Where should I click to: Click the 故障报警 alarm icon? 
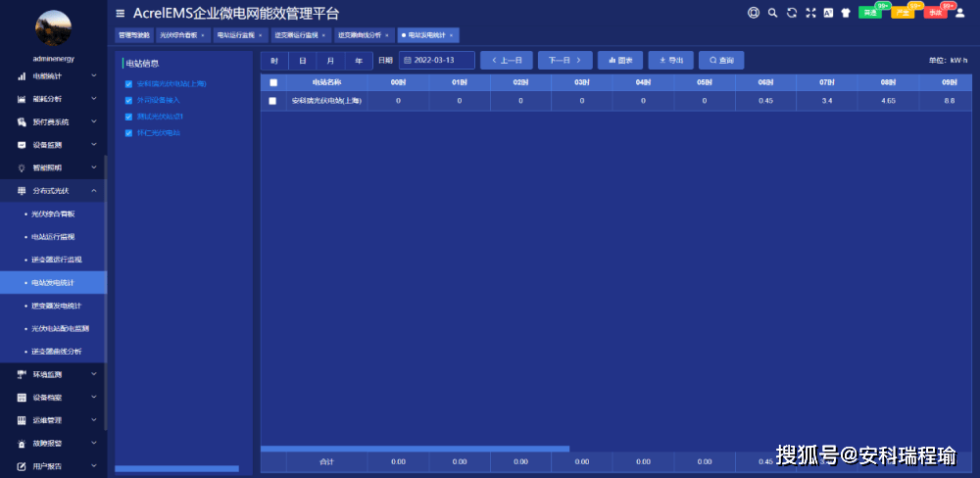22,443
